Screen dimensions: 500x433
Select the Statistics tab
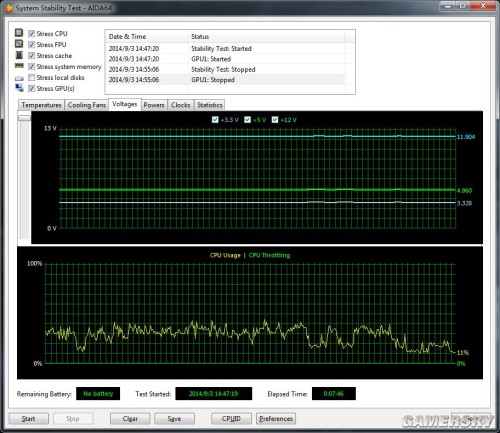pos(210,105)
